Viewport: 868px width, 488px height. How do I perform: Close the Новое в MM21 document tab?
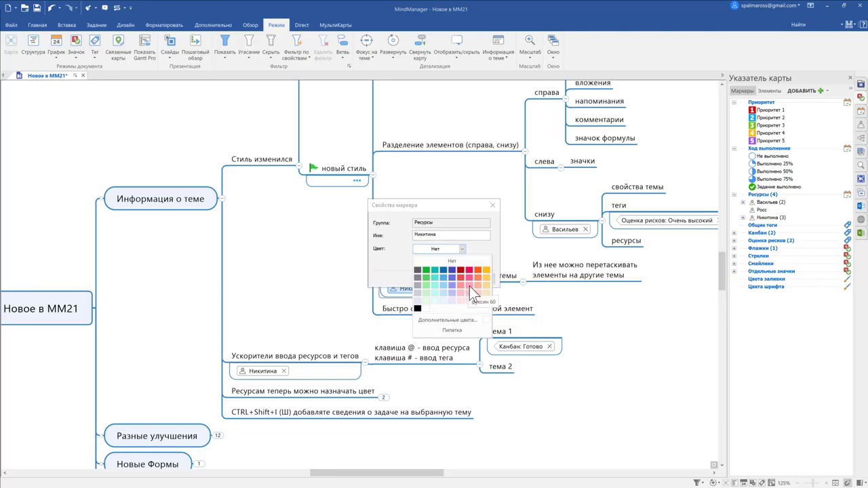[83, 75]
